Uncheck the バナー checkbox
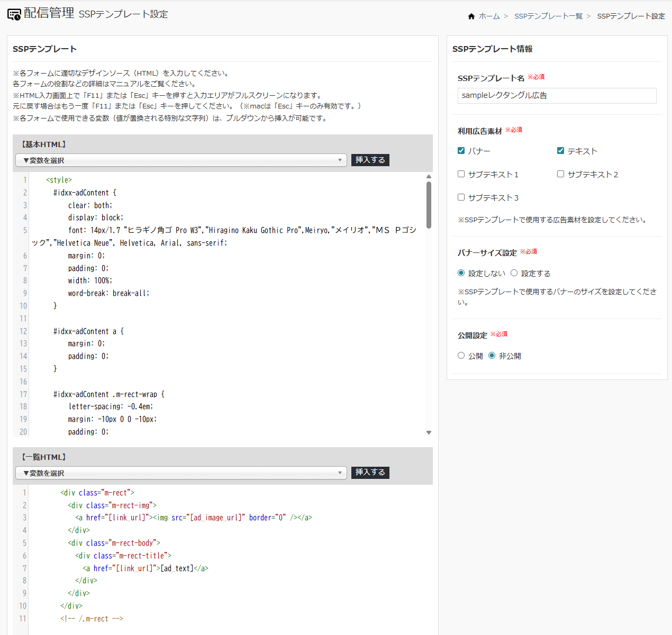 [x=461, y=151]
